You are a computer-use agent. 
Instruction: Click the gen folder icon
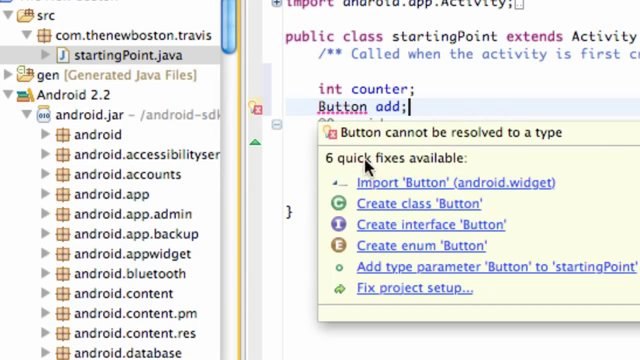pyautogui.click(x=25, y=74)
